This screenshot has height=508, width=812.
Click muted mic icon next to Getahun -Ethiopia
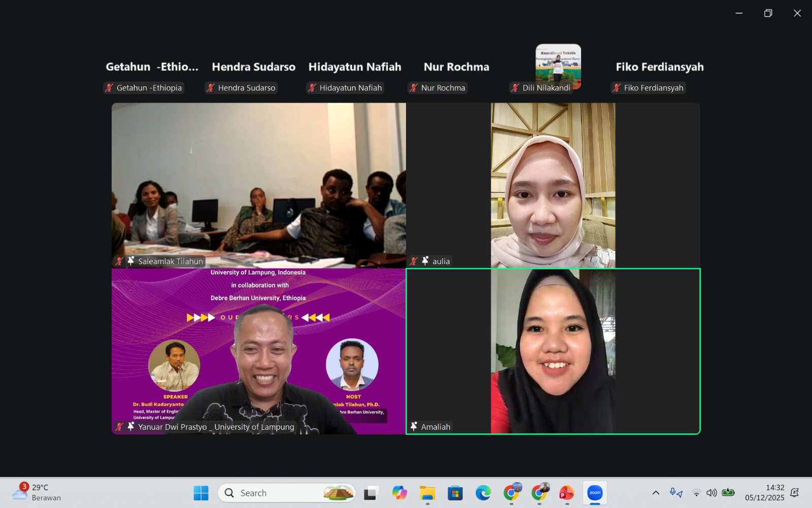tap(109, 88)
